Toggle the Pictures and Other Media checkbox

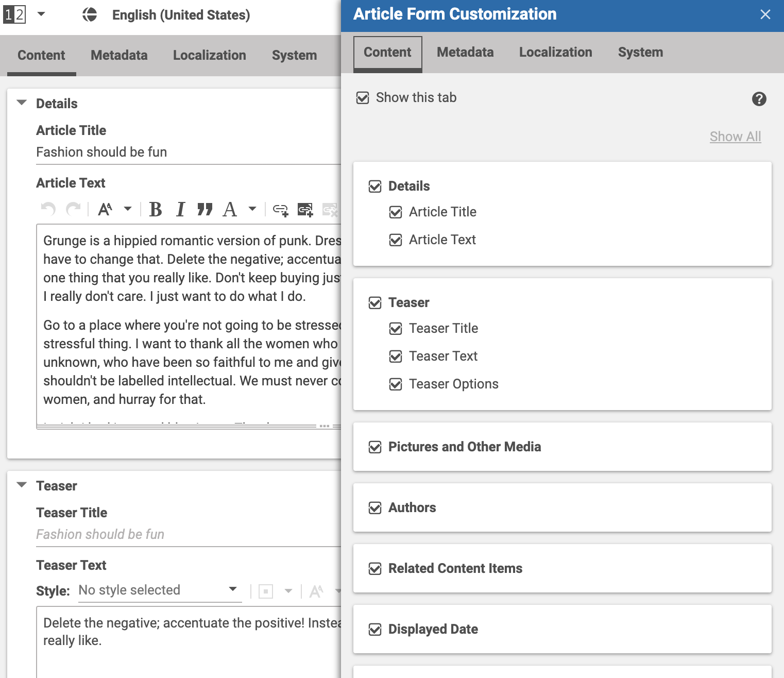click(375, 447)
